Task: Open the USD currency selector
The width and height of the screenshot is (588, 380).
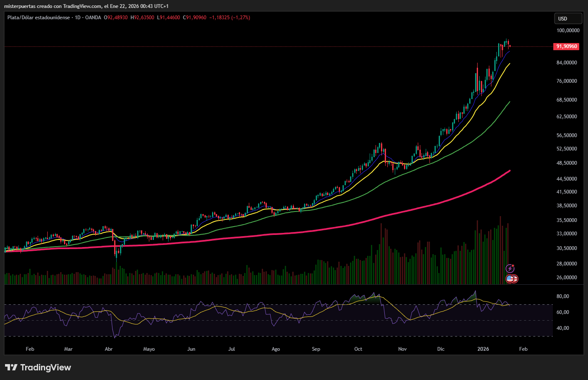Action: click(x=568, y=18)
